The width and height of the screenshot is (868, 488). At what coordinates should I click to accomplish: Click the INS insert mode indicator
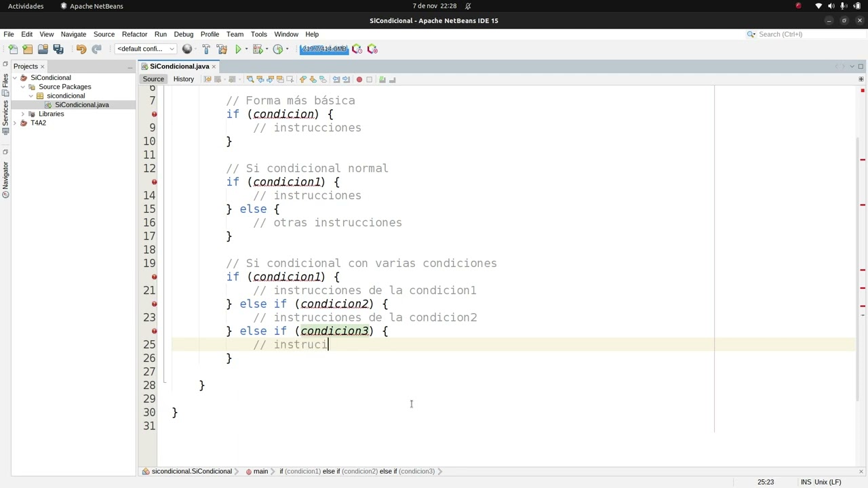[806, 482]
